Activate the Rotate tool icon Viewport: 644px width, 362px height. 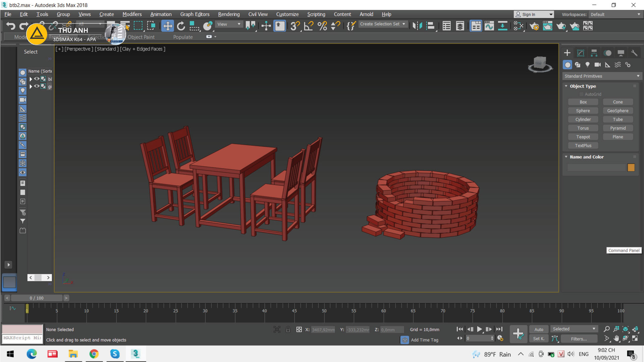coord(181,26)
